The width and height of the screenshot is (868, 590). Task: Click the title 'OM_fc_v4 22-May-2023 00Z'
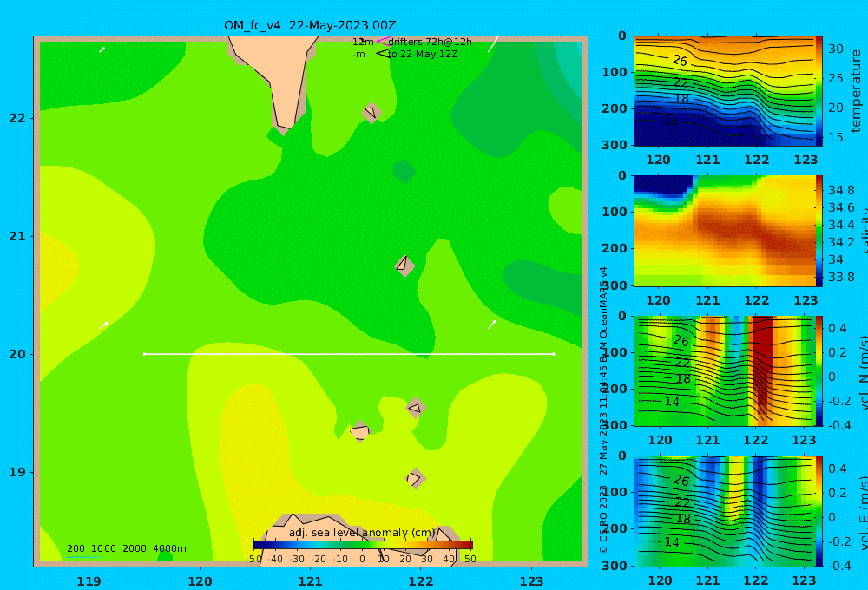pos(310,25)
